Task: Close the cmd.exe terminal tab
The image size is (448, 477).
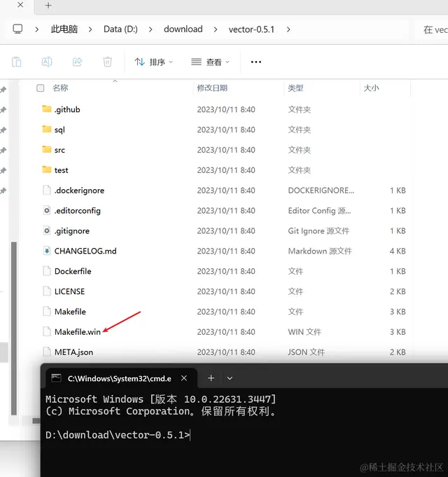Action: click(x=184, y=378)
